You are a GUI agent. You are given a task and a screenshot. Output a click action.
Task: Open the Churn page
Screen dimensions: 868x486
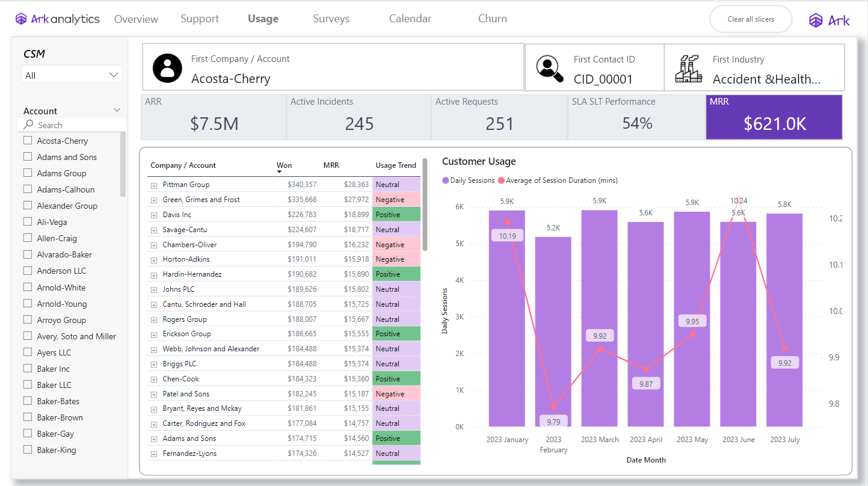pyautogui.click(x=492, y=19)
